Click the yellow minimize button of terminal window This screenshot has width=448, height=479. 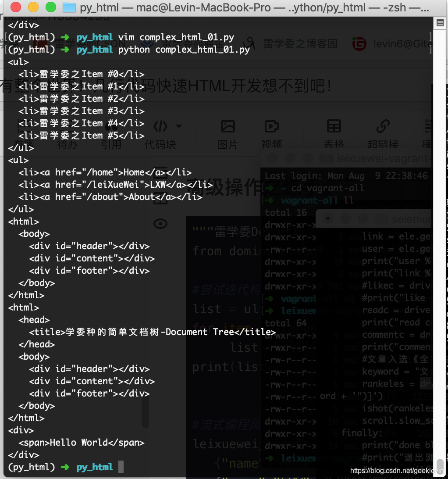coord(33,7)
